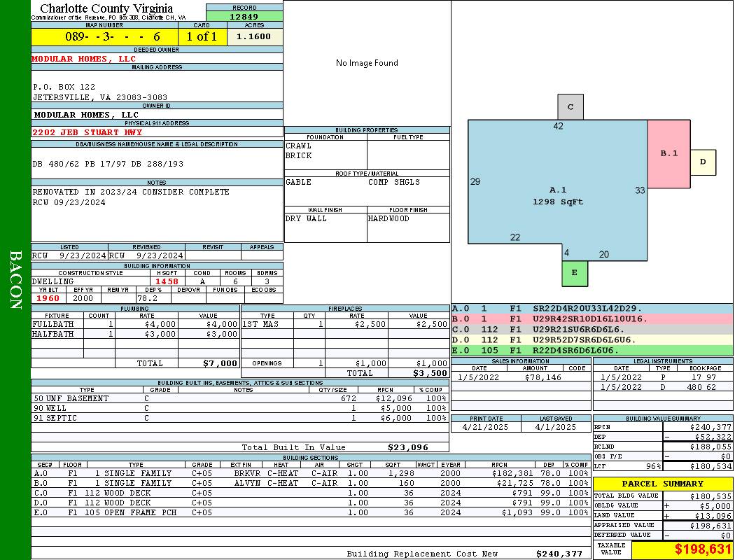The width and height of the screenshot is (735, 560).
Task: Click the acres value 1.1600
Action: (x=254, y=36)
